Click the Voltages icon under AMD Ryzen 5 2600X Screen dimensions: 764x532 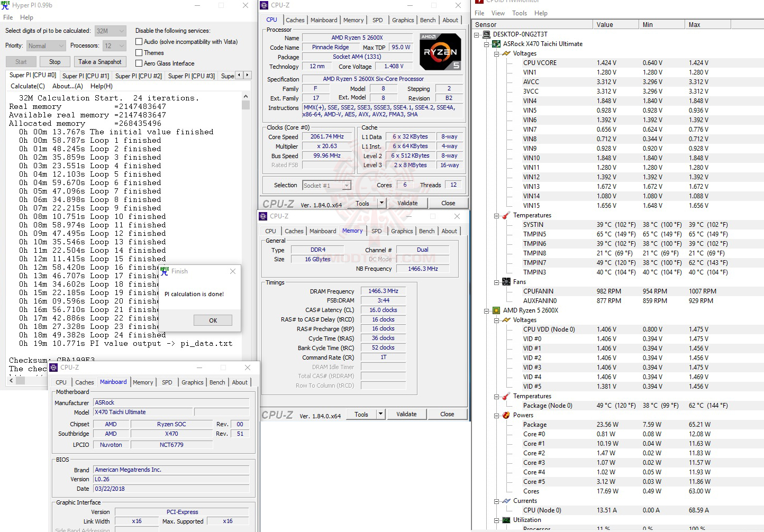[506, 320]
